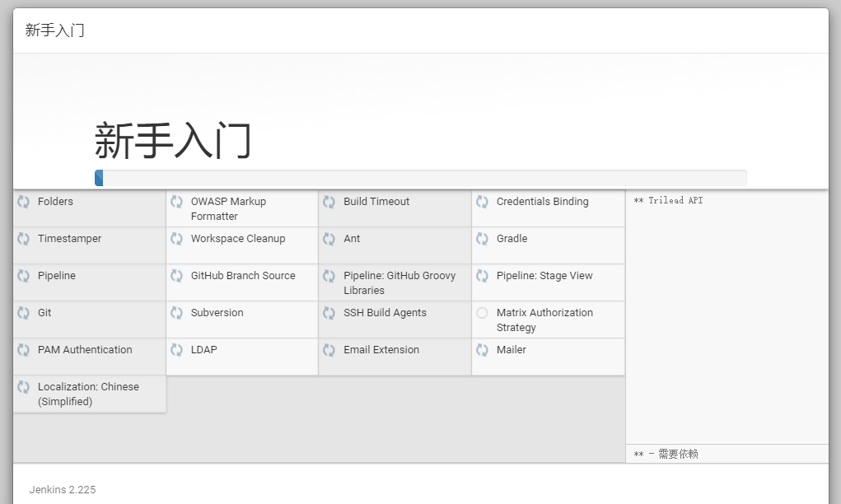This screenshot has height=504, width=841.
Task: Click the Workspace Cleanup spinner icon
Action: coord(176,238)
